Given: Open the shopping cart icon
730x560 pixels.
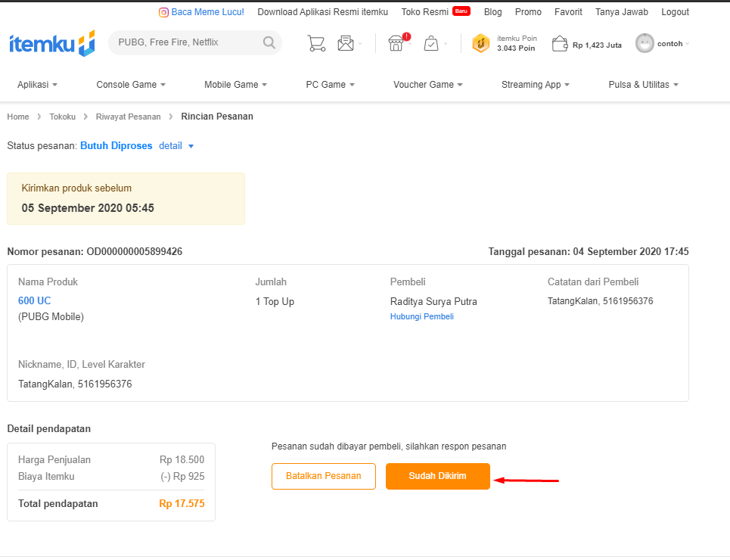Looking at the screenshot, I should tap(316, 43).
